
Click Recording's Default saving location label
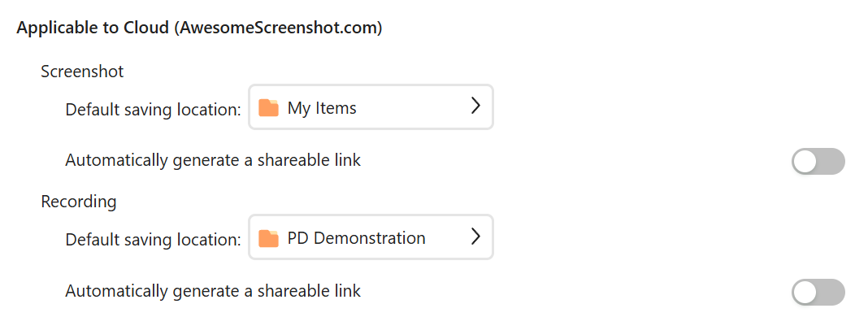[x=154, y=240]
